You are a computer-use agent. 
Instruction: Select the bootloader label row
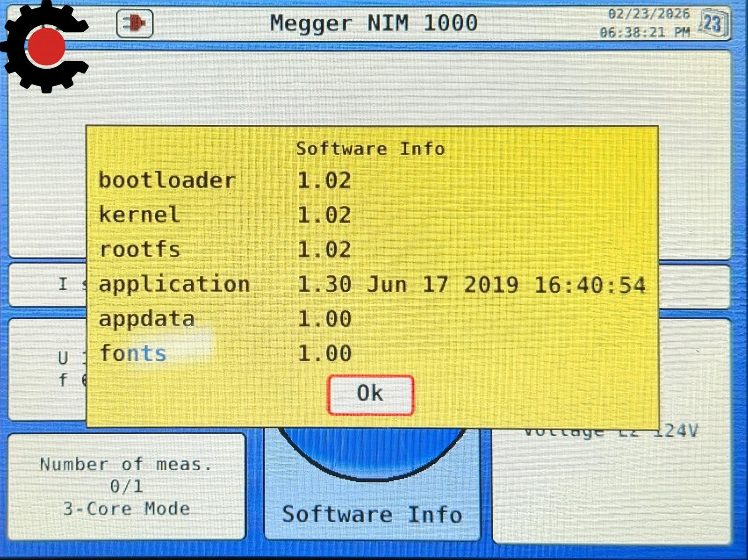click(x=167, y=180)
